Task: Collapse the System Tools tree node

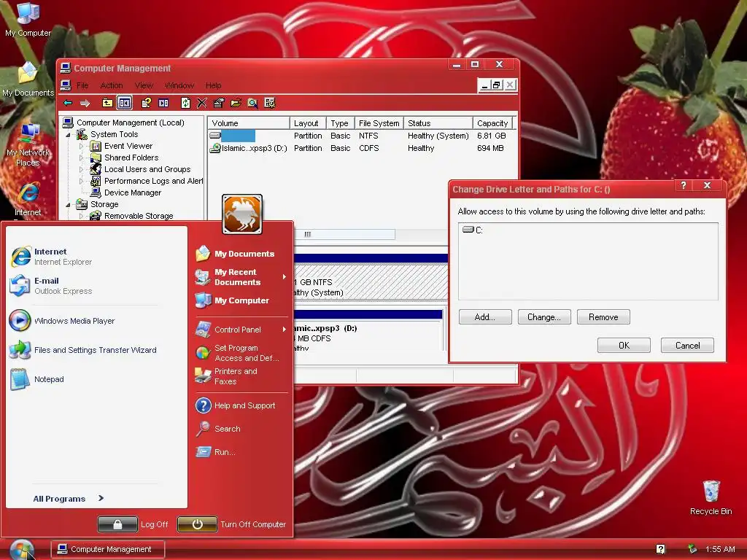Action: 68,135
